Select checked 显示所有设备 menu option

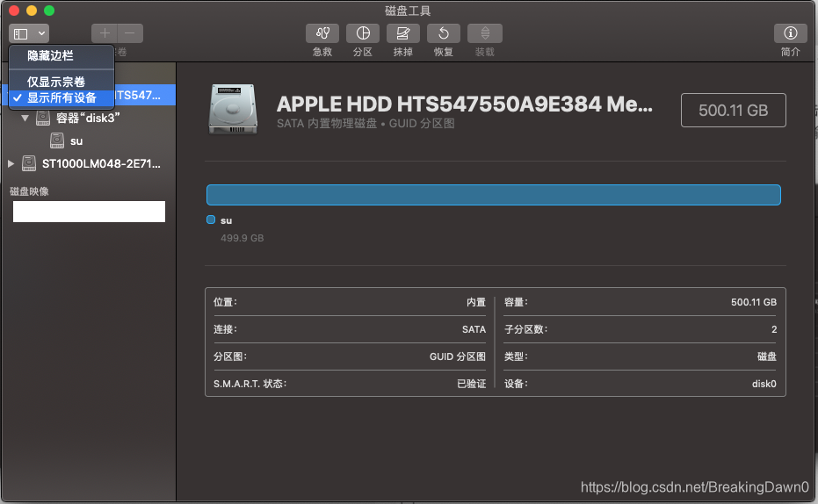click(62, 97)
